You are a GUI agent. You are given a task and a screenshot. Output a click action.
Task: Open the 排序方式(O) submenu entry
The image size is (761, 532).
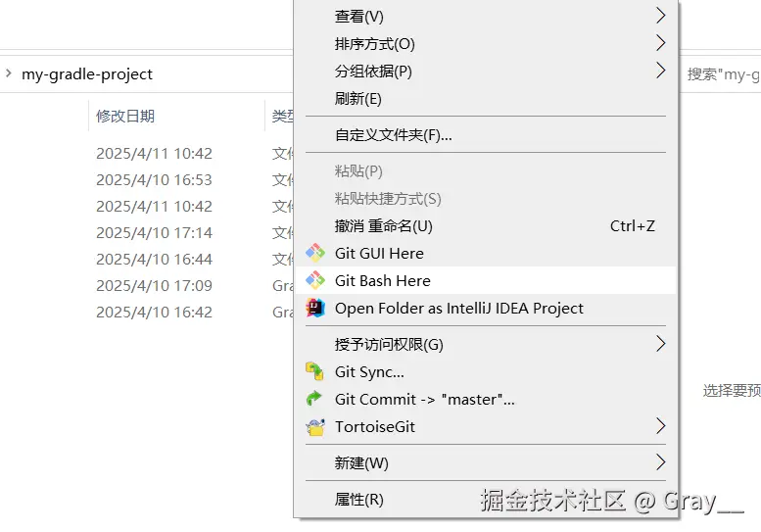(x=485, y=44)
